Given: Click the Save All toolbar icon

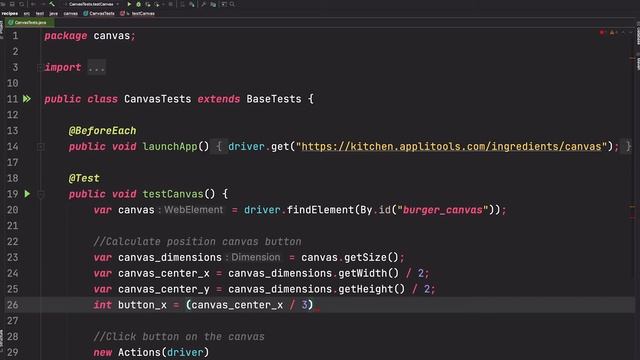Looking at the screenshot, I should tap(12, 4).
